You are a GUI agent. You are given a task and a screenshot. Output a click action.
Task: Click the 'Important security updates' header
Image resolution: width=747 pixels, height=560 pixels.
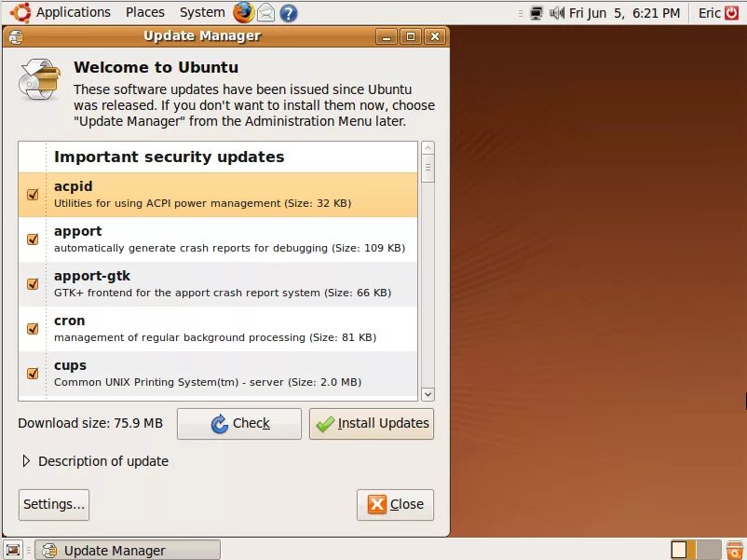pyautogui.click(x=170, y=157)
